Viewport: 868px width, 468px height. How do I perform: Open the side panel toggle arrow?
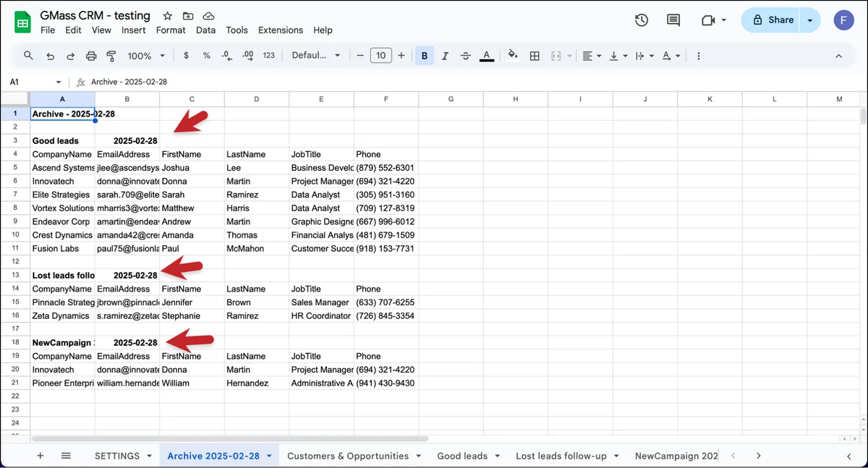[x=849, y=456]
